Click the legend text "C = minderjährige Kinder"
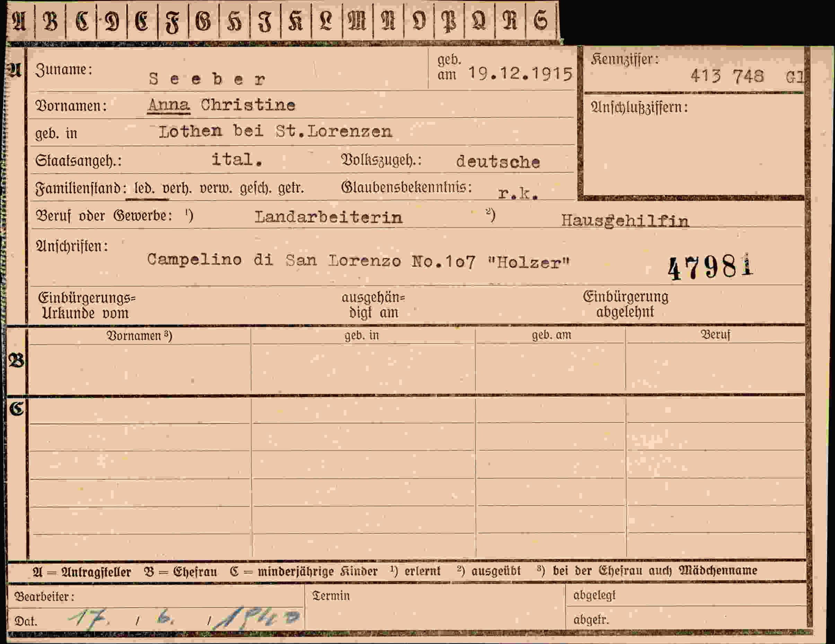This screenshot has height=644, width=835. (x=304, y=571)
